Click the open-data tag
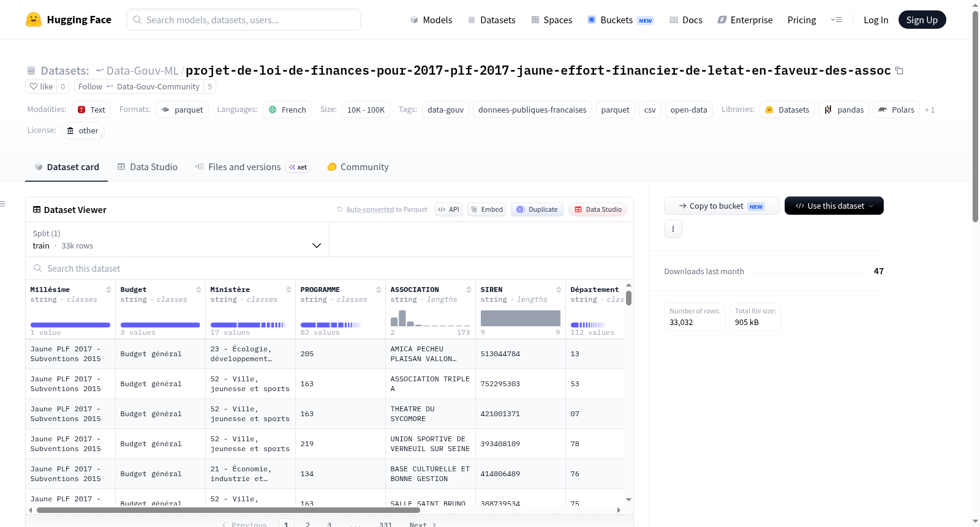This screenshot has height=527, width=980. click(x=688, y=110)
